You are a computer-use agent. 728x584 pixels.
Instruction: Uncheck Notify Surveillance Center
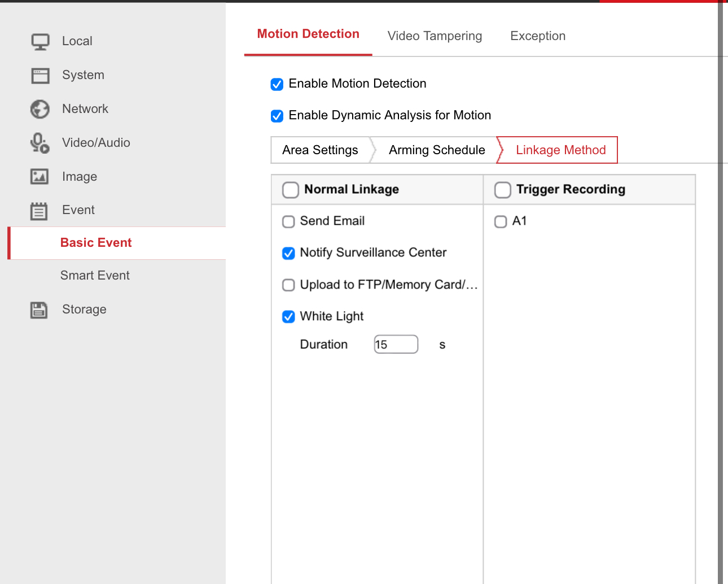[x=288, y=253]
